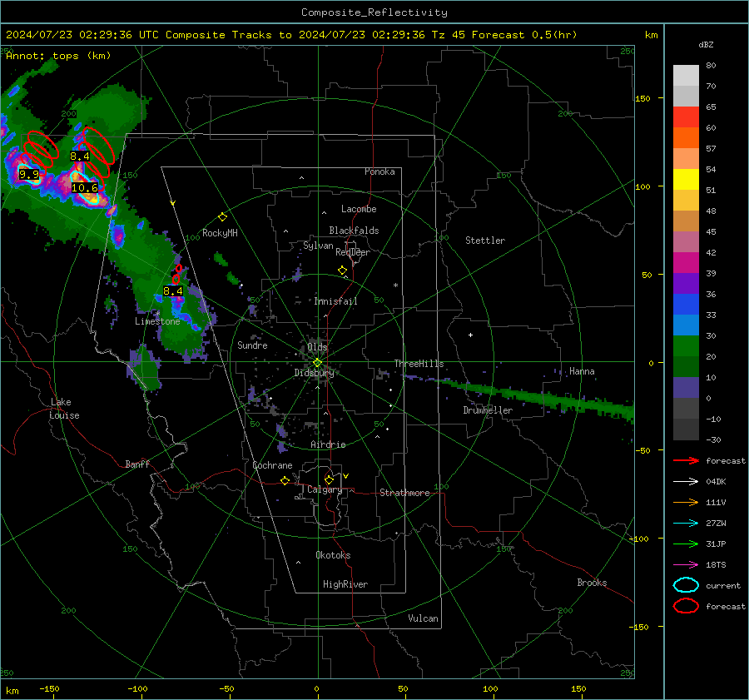The width and height of the screenshot is (749, 700).
Task: Click the white 04DK arrow legend icon
Action: pos(686,482)
